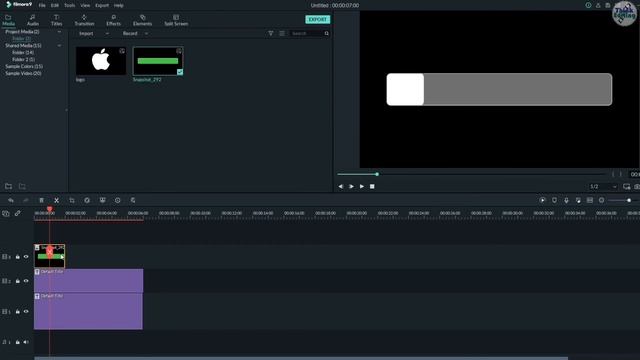The image size is (640, 360).
Task: Click the red playhead marker on ruler
Action: [x=49, y=209]
